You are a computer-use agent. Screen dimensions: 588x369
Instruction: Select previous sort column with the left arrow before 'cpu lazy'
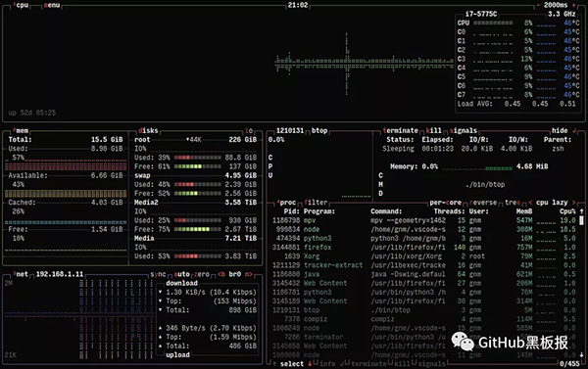(530, 203)
